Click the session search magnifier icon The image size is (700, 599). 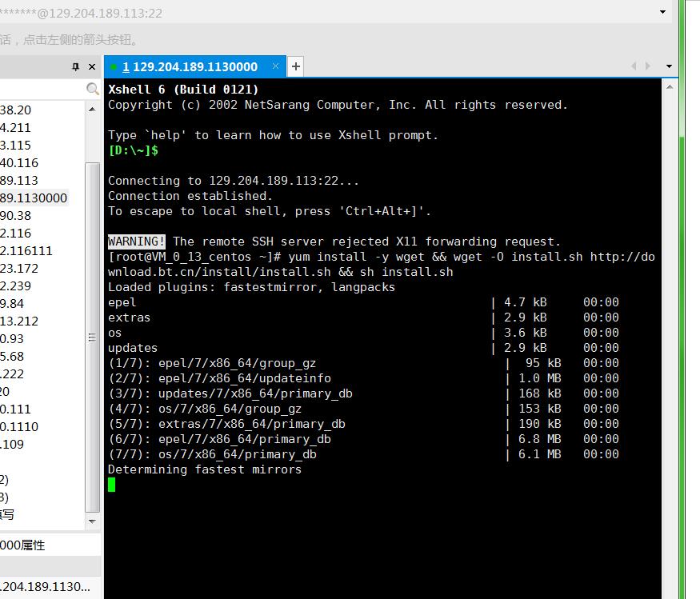pos(93,89)
